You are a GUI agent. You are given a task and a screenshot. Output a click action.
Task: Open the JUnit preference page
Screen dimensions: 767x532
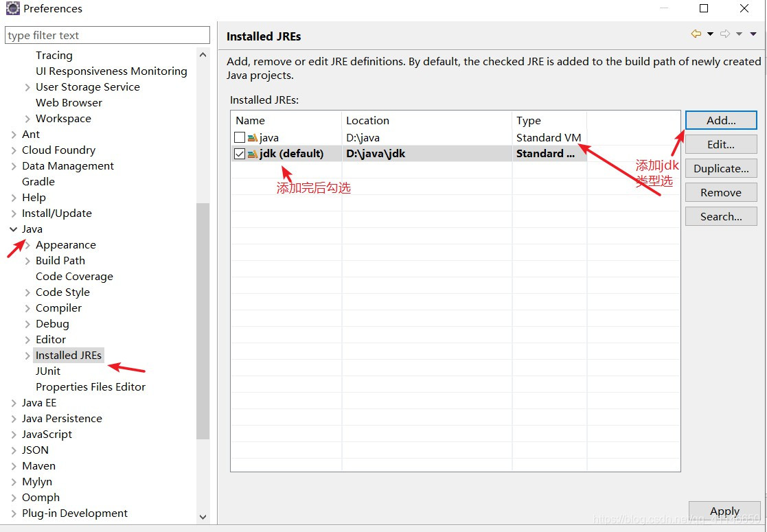coord(48,371)
